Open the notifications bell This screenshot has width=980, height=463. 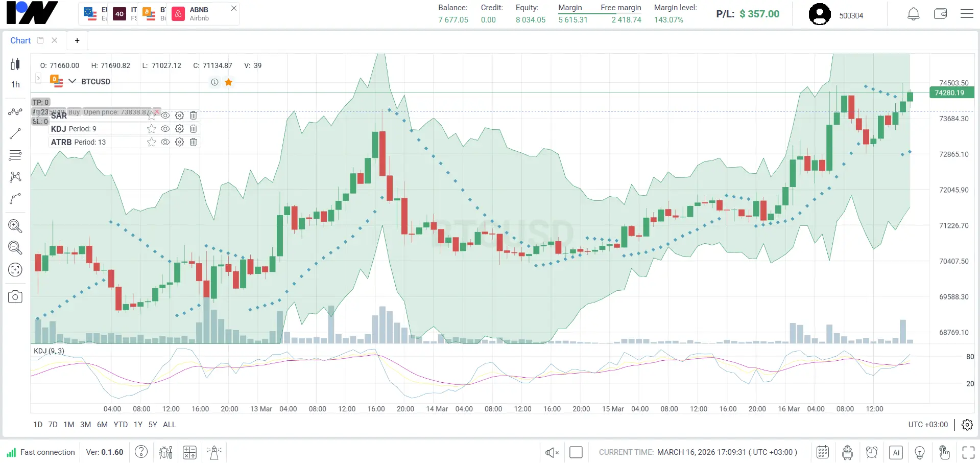pos(913,14)
